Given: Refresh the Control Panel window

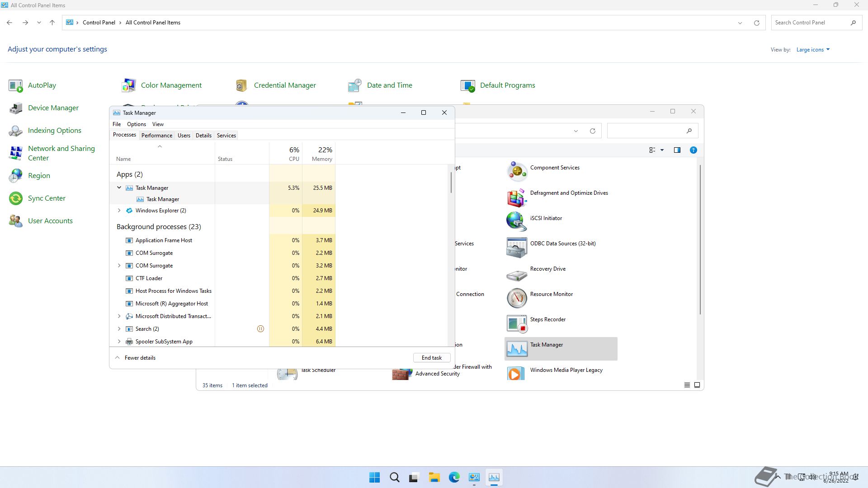Looking at the screenshot, I should tap(756, 23).
